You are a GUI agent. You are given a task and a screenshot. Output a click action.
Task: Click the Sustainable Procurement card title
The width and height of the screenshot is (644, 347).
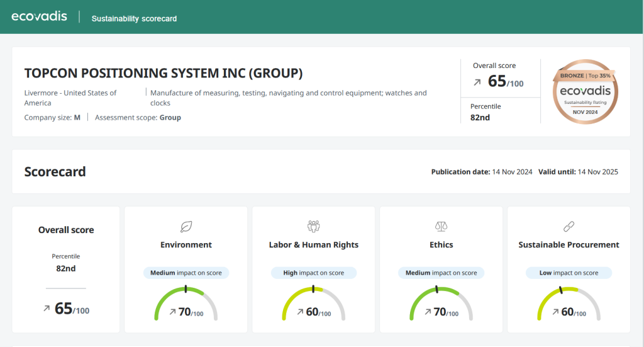569,244
